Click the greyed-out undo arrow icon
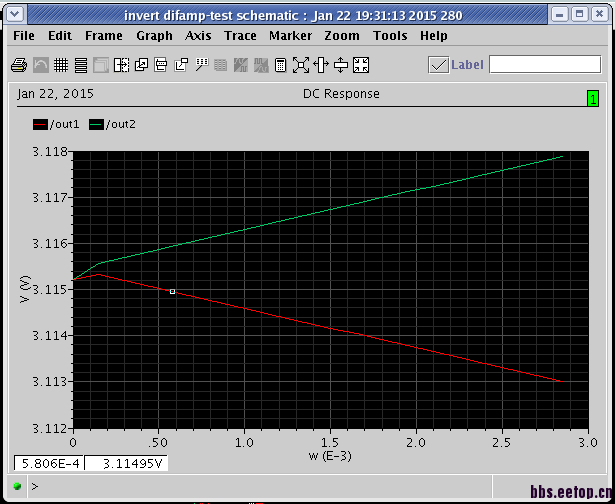This screenshot has width=615, height=504. tap(40, 65)
